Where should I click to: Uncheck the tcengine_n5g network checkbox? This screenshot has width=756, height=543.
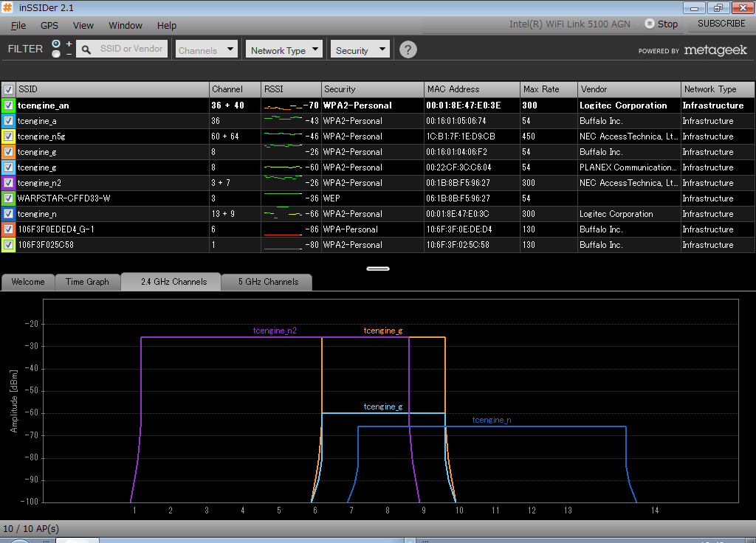coord(8,136)
